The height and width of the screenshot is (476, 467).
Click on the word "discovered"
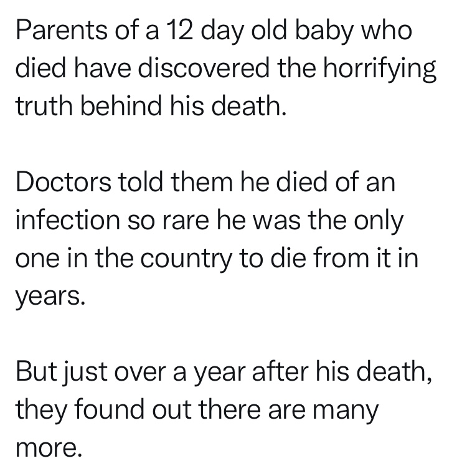tap(204, 69)
